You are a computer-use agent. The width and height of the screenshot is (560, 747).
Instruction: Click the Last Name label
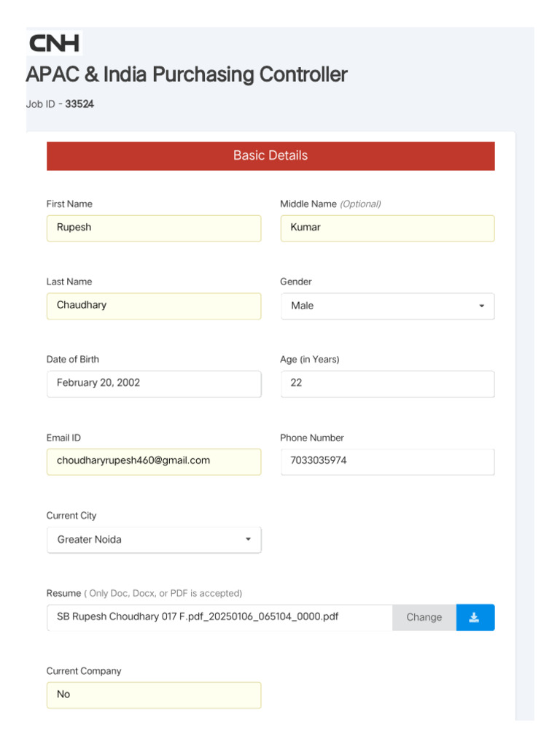pos(69,282)
